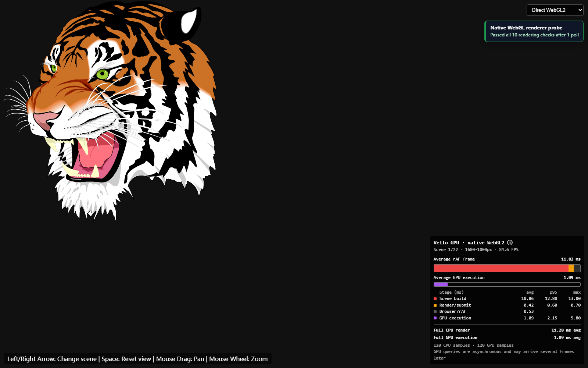Click the 'Vello GPU · native WebGL2' title
The height and width of the screenshot is (368, 588).
pos(469,243)
